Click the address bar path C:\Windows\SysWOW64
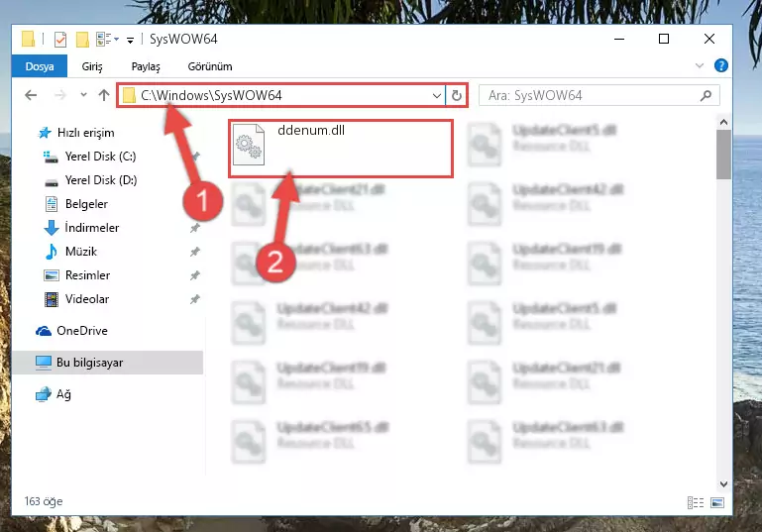The image size is (762, 532). pos(211,95)
